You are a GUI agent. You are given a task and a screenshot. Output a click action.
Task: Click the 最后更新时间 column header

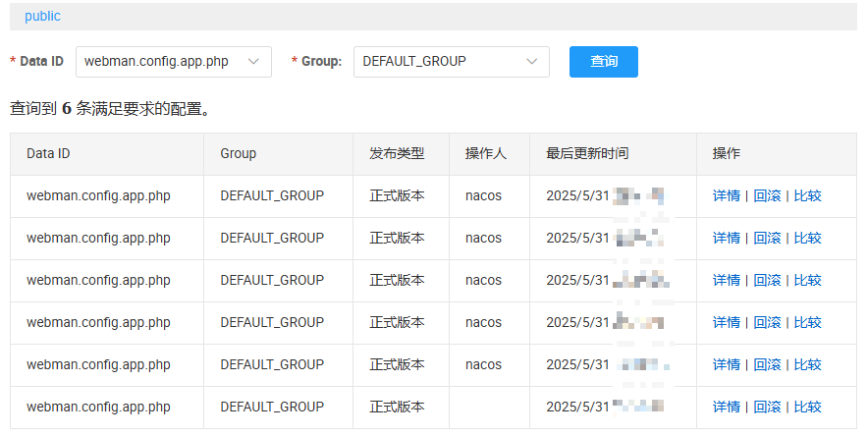tap(613, 154)
